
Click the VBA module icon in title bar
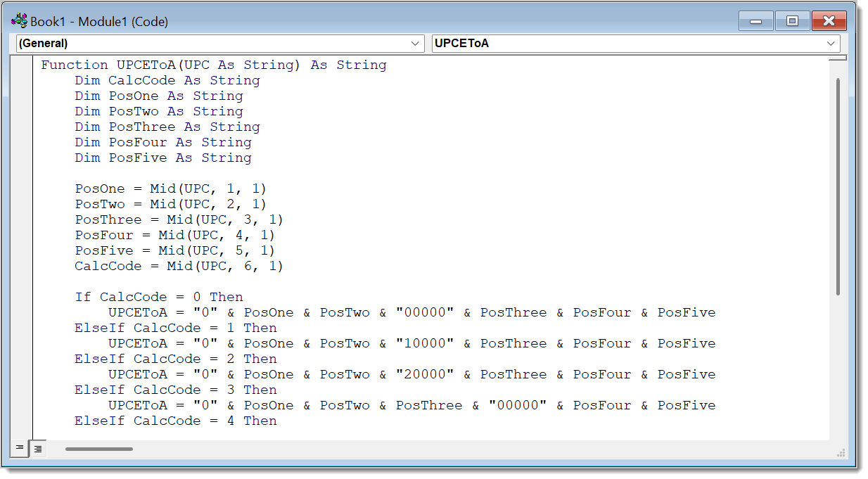[19, 21]
